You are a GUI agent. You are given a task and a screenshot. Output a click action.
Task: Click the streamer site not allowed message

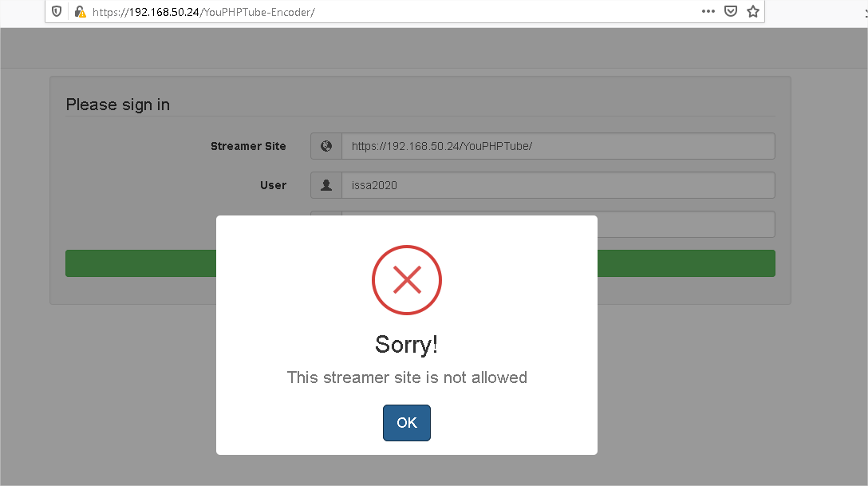(406, 377)
